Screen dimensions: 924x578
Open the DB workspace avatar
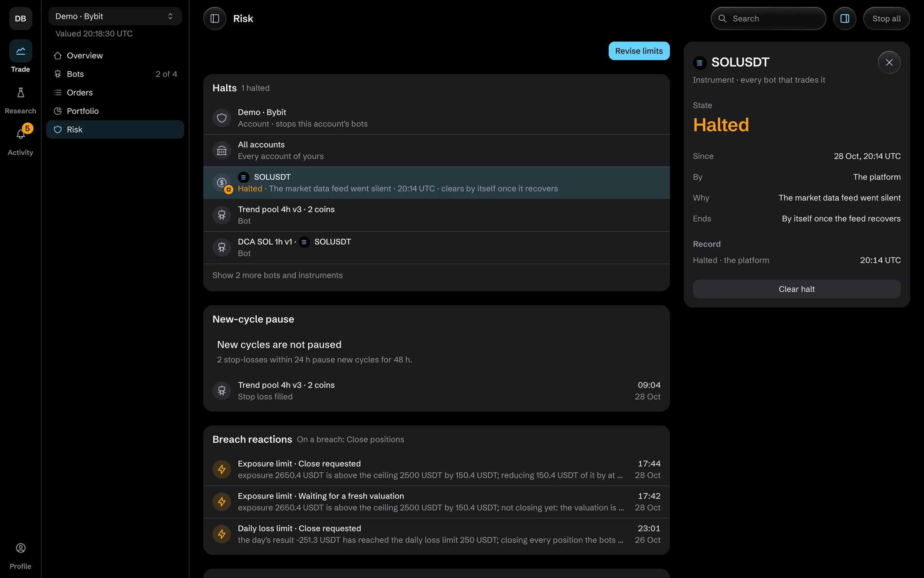pos(20,18)
